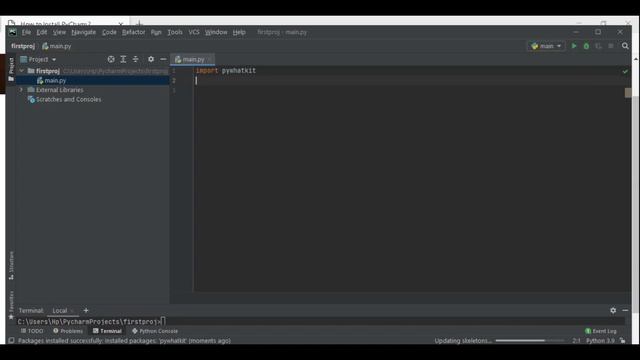Run the main configuration with green play icon
640x360 pixels.
(574, 46)
